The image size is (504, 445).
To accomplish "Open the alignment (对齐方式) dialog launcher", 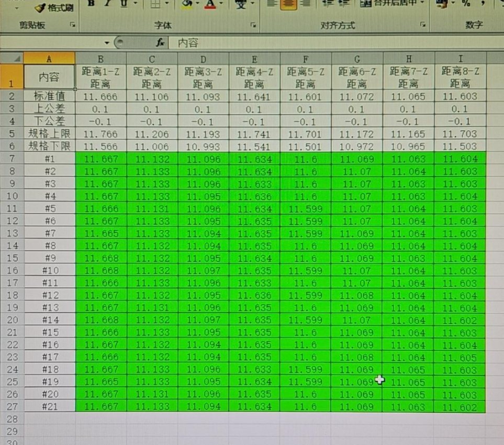I will click(422, 25).
